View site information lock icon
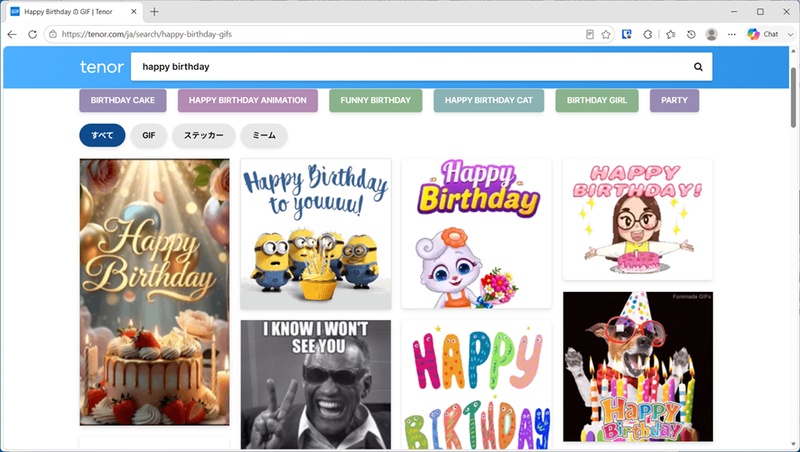This screenshot has height=452, width=800. click(x=53, y=34)
